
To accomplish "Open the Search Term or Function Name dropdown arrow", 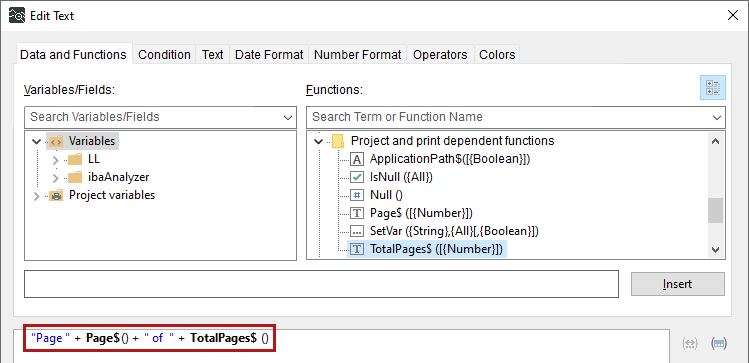I will (x=717, y=117).
